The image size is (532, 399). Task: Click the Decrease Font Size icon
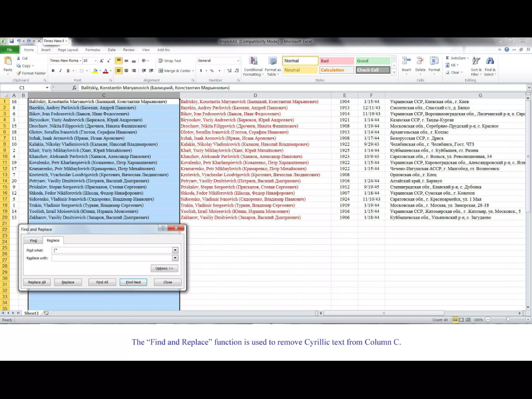click(109, 61)
